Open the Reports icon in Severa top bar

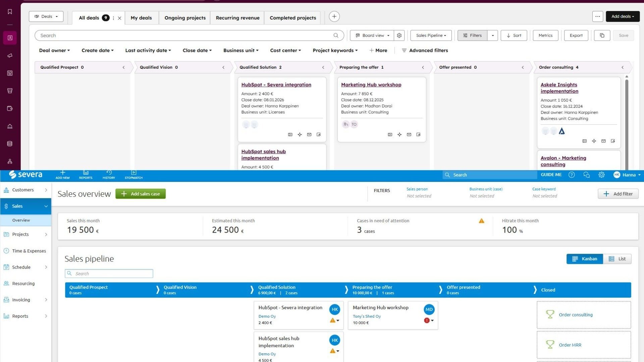coord(86,175)
